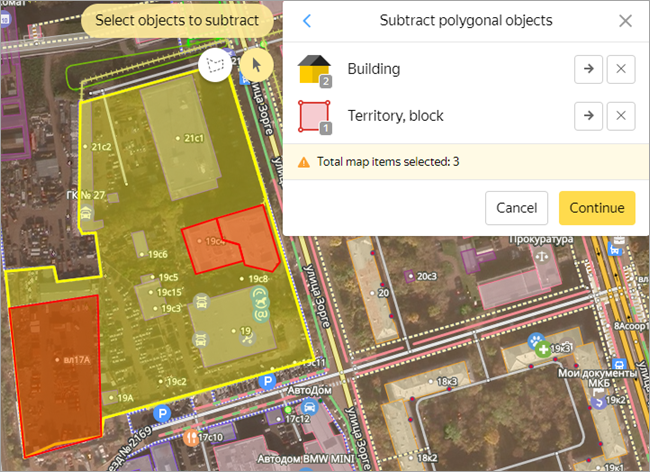Viewport: 650px width, 472px height.
Task: Select the polygon lasso selection tool
Action: click(215, 65)
